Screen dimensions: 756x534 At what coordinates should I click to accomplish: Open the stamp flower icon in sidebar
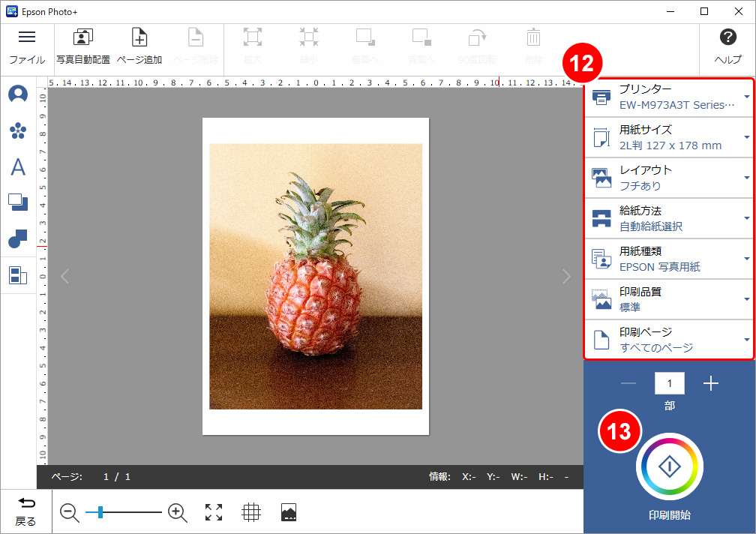[18, 131]
